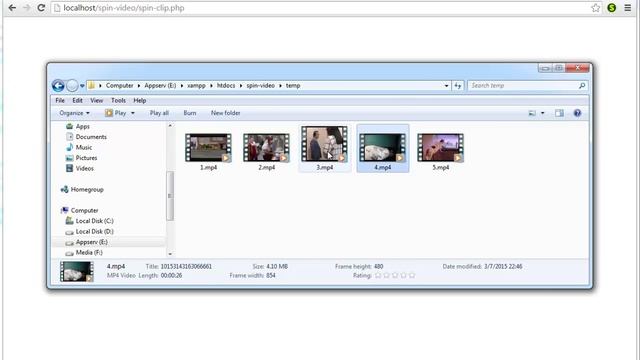Screen dimensions: 640x360
Task: Open the Edit menu
Action: (78, 100)
